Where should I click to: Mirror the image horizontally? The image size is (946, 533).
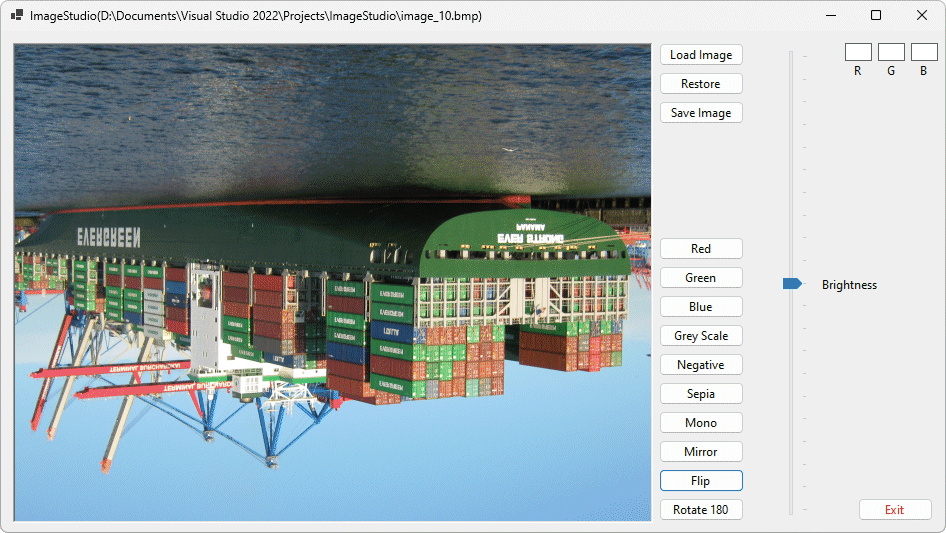(x=701, y=452)
